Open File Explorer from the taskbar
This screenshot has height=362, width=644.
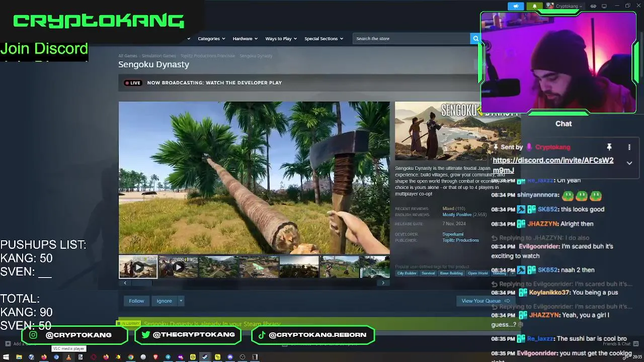(19, 357)
